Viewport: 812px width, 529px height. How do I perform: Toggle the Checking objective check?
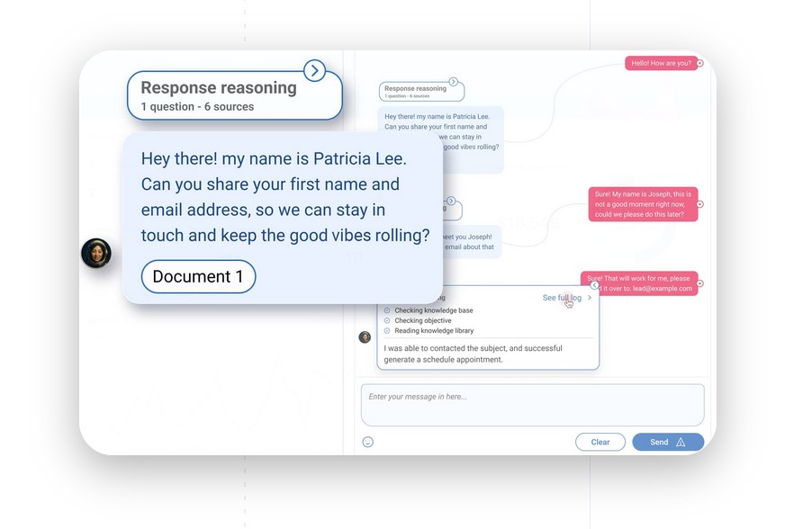[387, 320]
